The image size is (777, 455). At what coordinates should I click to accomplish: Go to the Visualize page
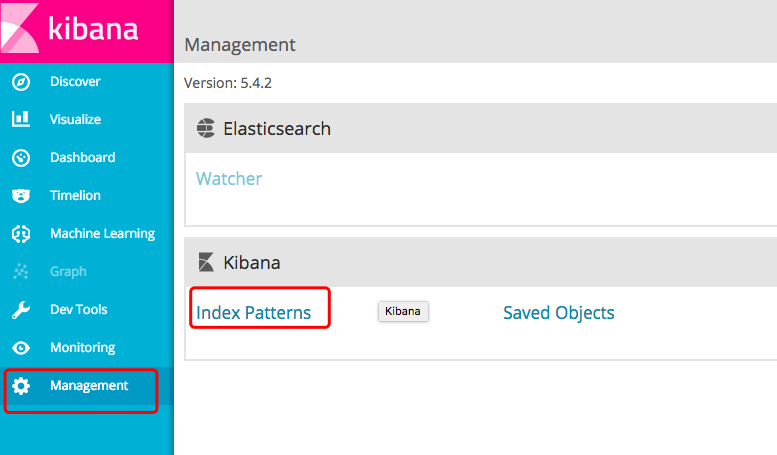pyautogui.click(x=75, y=119)
